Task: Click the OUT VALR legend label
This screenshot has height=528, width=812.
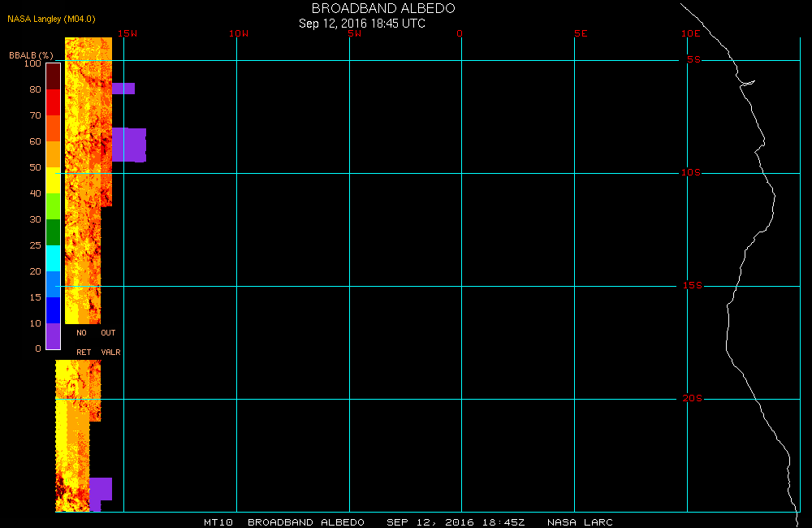Action: pos(110,343)
